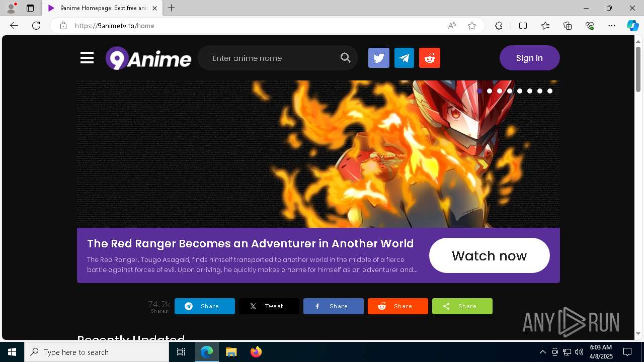Click the Red Ranger banner image
Screen dimensions: 644x362
coord(318,154)
